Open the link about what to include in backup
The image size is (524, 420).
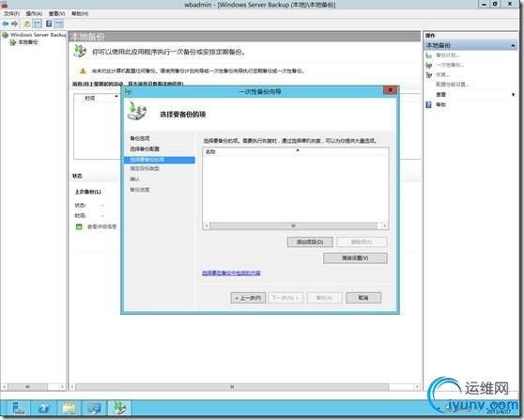click(x=231, y=273)
